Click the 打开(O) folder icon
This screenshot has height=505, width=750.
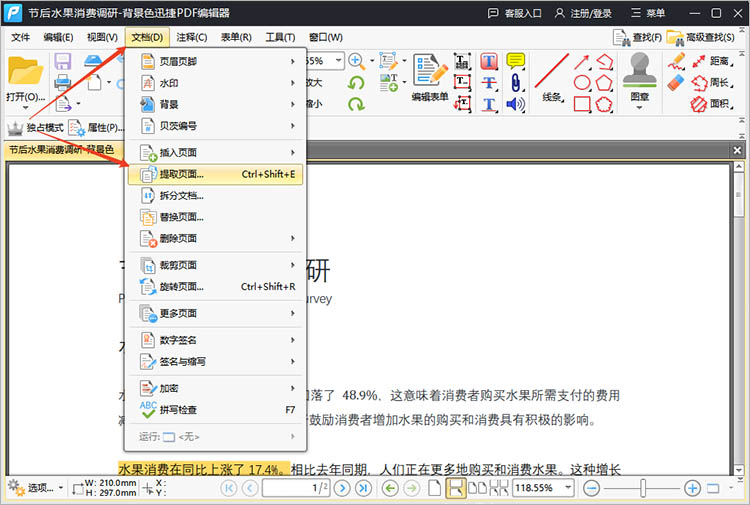click(25, 71)
